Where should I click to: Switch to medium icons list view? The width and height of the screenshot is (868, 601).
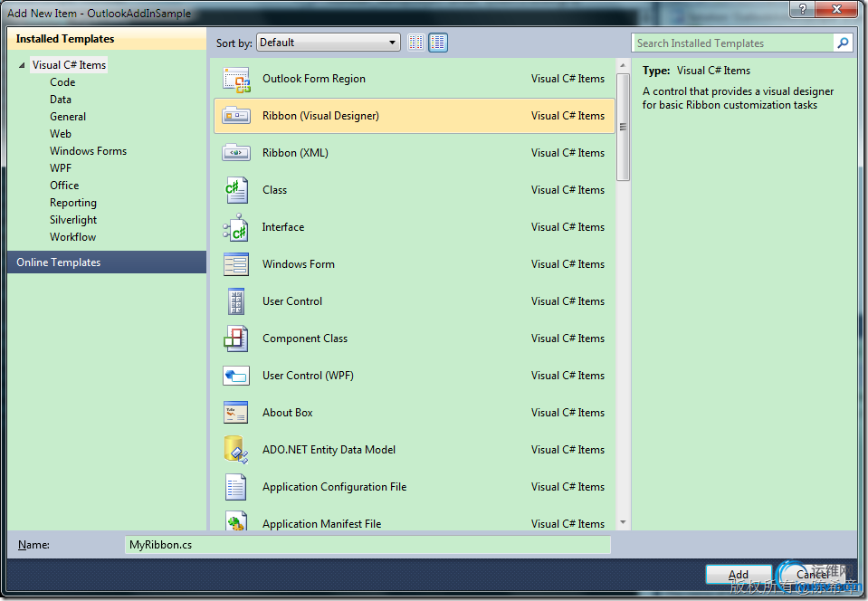[438, 43]
